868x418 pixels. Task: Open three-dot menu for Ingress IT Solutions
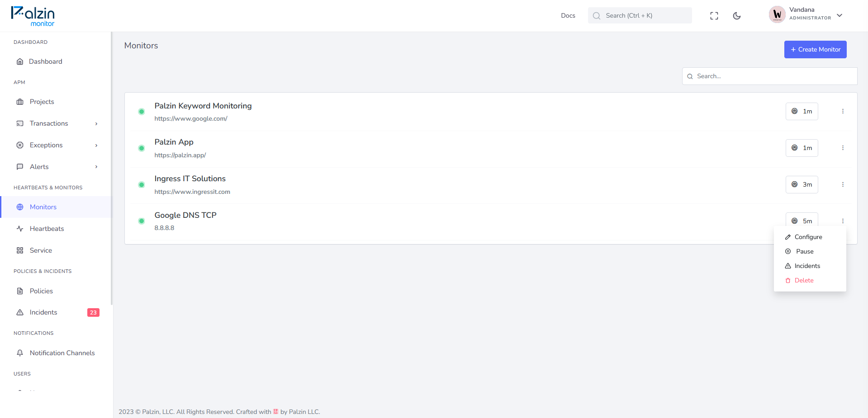[843, 184]
